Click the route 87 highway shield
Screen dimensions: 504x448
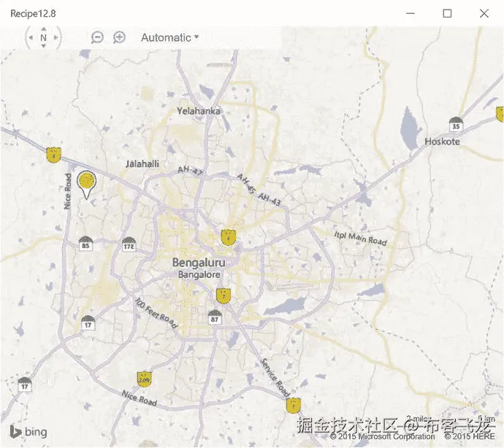215,317
